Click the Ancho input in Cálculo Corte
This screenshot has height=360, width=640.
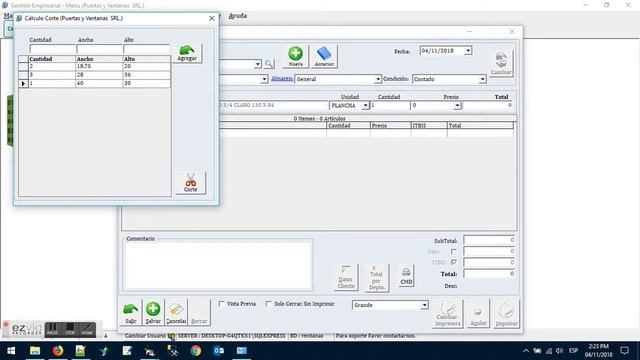coord(100,49)
